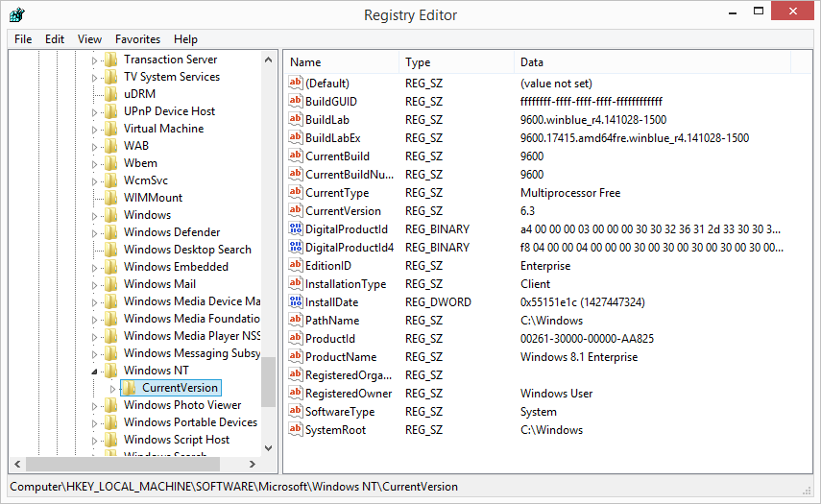The image size is (821, 504).
Task: Click tree horizontal scrollbar right arrow
Action: click(x=253, y=464)
